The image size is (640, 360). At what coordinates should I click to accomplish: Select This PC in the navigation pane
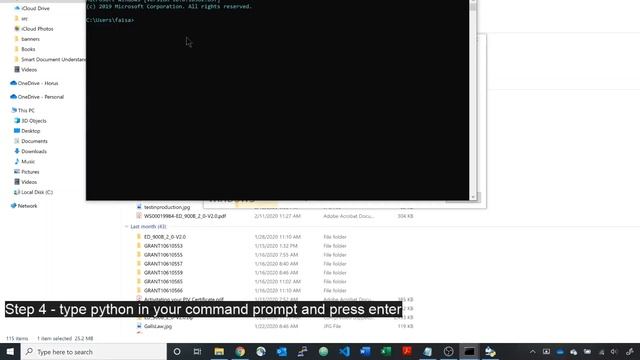click(x=26, y=110)
